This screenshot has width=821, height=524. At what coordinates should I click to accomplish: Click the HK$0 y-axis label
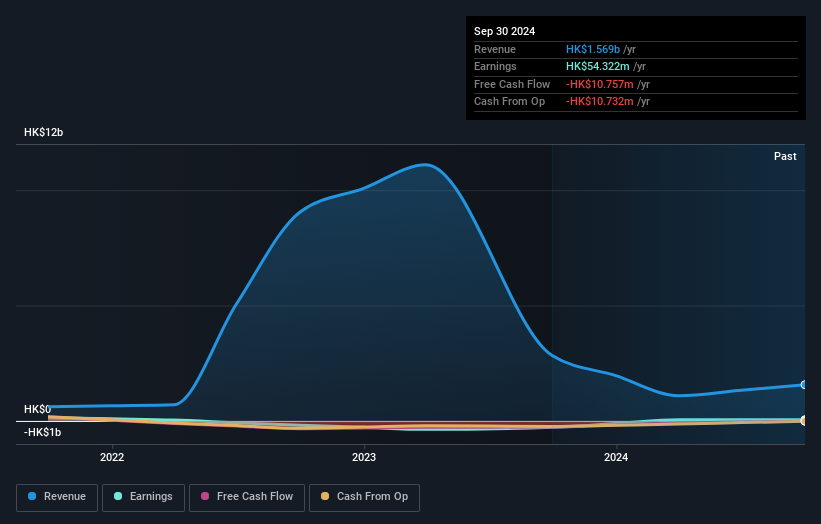[37, 409]
